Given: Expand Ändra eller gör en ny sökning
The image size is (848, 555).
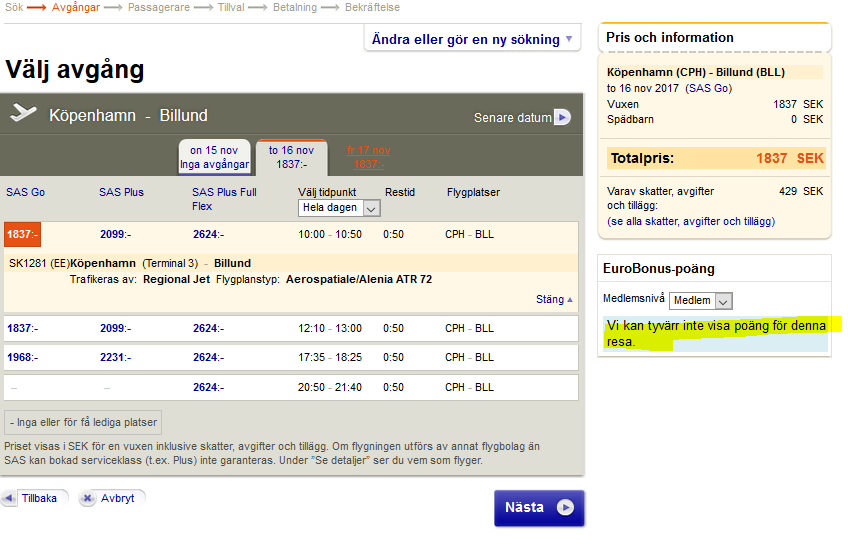Looking at the screenshot, I should (x=472, y=39).
